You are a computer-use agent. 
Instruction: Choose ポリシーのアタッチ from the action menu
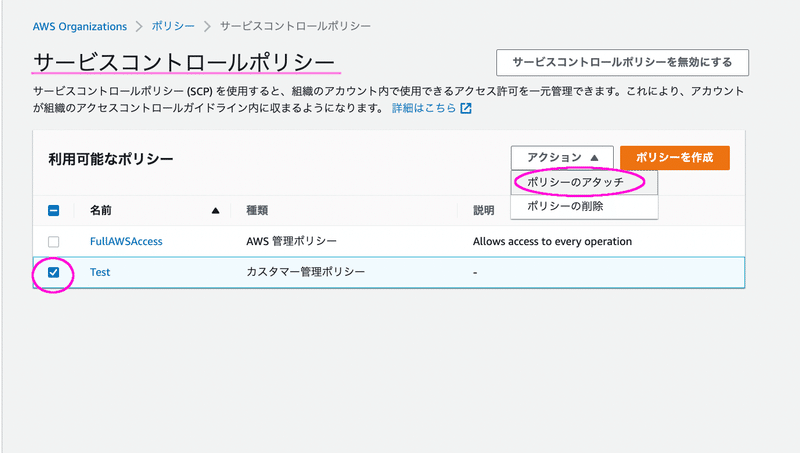tap(584, 183)
